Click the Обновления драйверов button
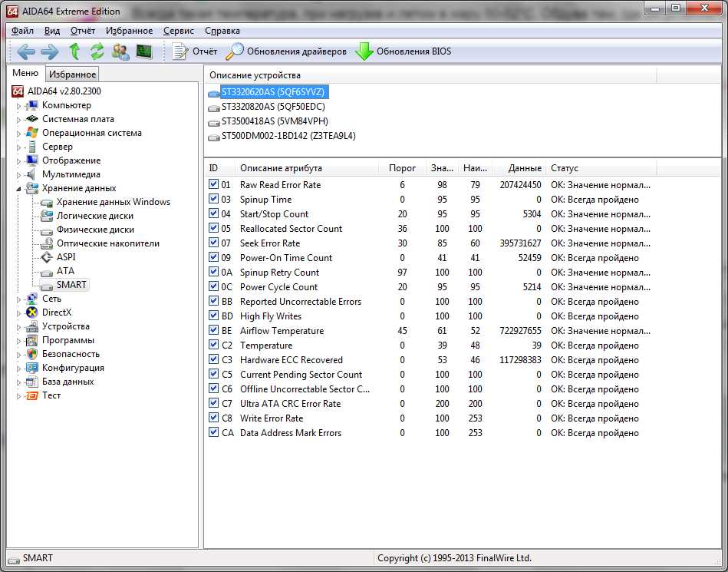 click(286, 51)
